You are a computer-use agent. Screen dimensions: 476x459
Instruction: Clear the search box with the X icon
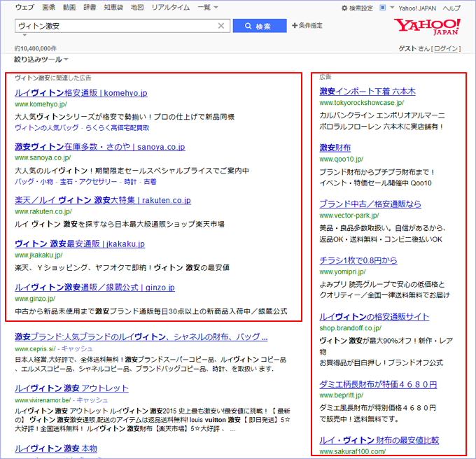tap(221, 26)
